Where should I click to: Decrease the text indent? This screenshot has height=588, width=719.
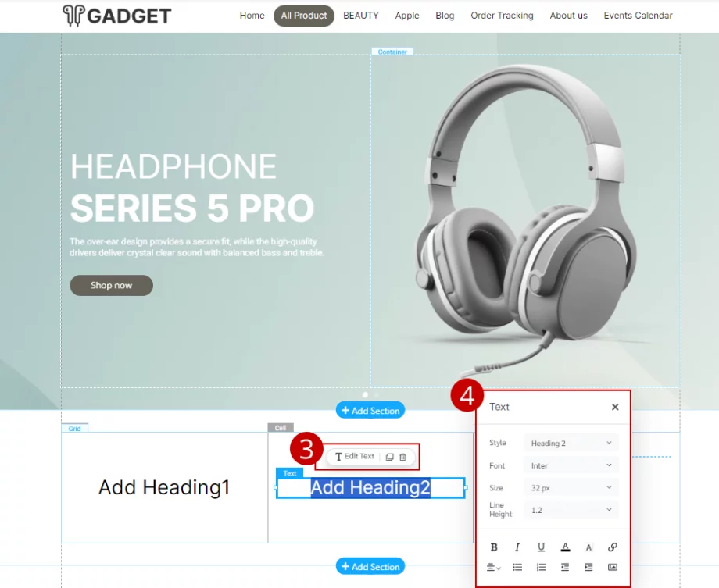pyautogui.click(x=565, y=568)
